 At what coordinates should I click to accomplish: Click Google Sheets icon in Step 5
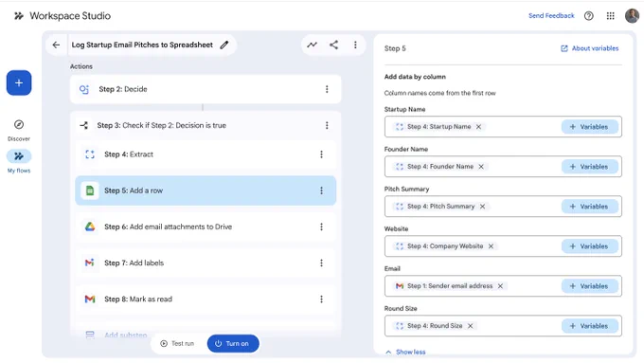point(90,191)
